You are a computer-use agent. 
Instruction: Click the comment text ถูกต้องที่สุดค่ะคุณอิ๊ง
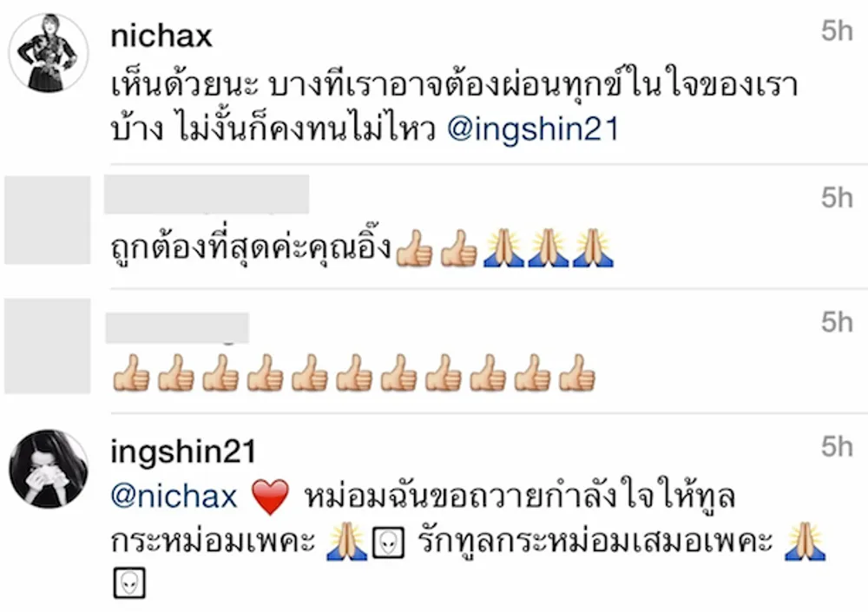tap(252, 247)
